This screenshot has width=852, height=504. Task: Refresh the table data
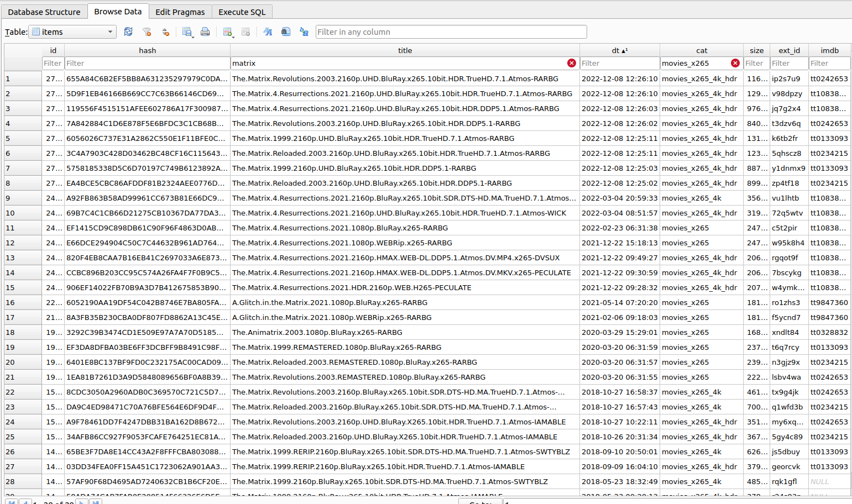pos(128,32)
